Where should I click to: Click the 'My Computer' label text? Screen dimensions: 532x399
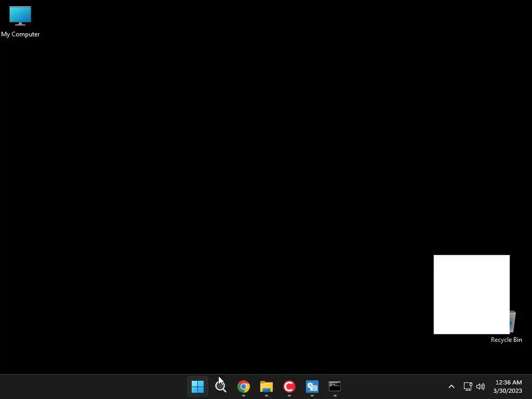(20, 34)
